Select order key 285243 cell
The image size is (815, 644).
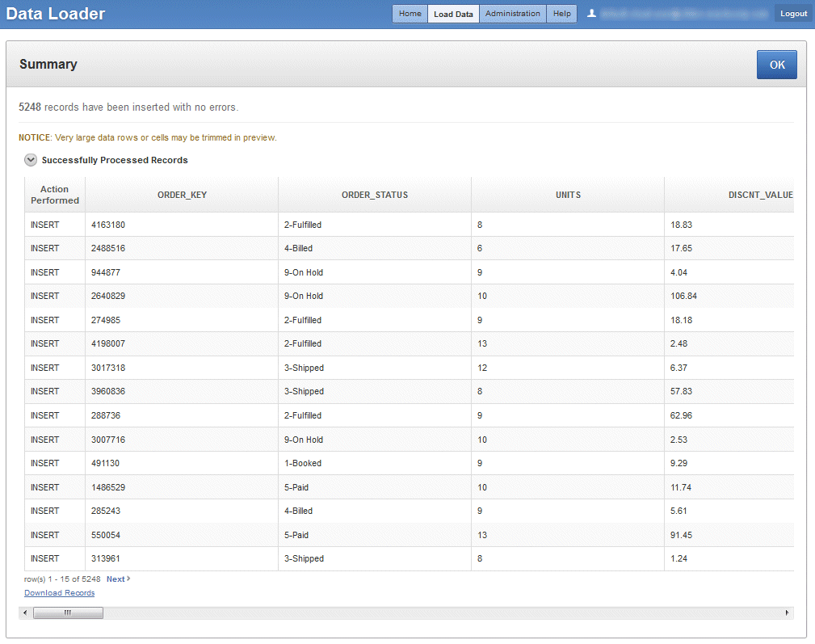coord(182,511)
